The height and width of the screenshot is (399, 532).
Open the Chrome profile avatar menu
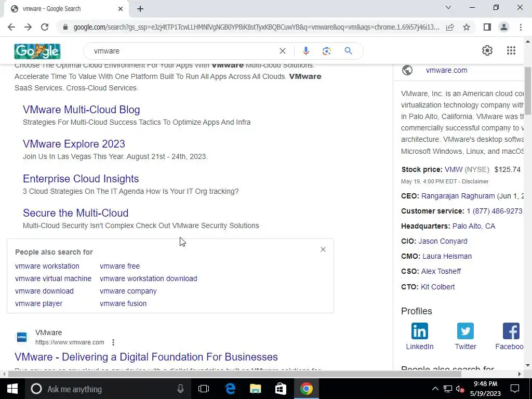pyautogui.click(x=504, y=27)
